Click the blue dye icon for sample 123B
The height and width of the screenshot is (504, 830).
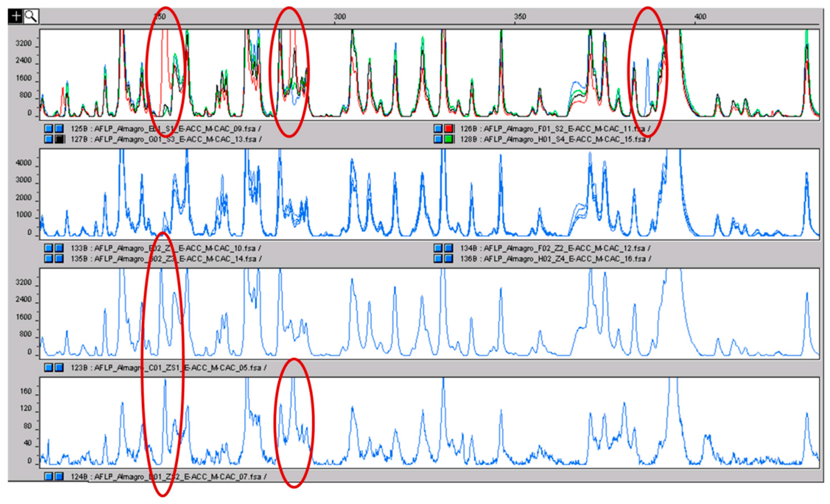pyautogui.click(x=49, y=367)
